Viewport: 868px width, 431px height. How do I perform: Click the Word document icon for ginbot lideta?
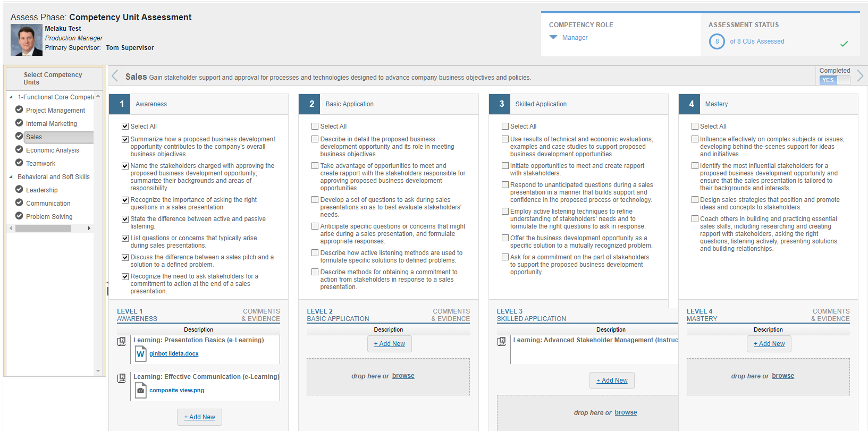(140, 353)
